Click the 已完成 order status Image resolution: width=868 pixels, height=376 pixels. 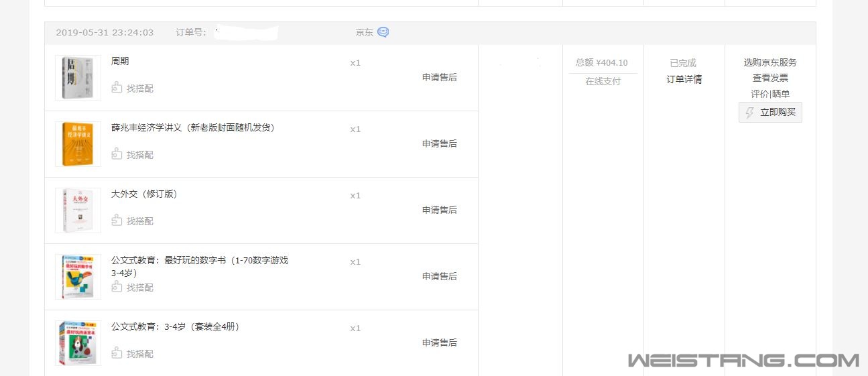pos(683,63)
